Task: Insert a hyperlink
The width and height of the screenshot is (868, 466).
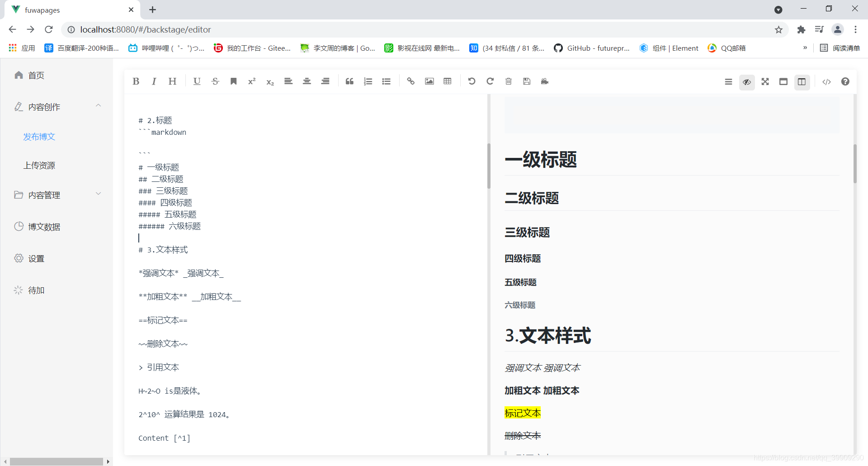Action: 410,81
